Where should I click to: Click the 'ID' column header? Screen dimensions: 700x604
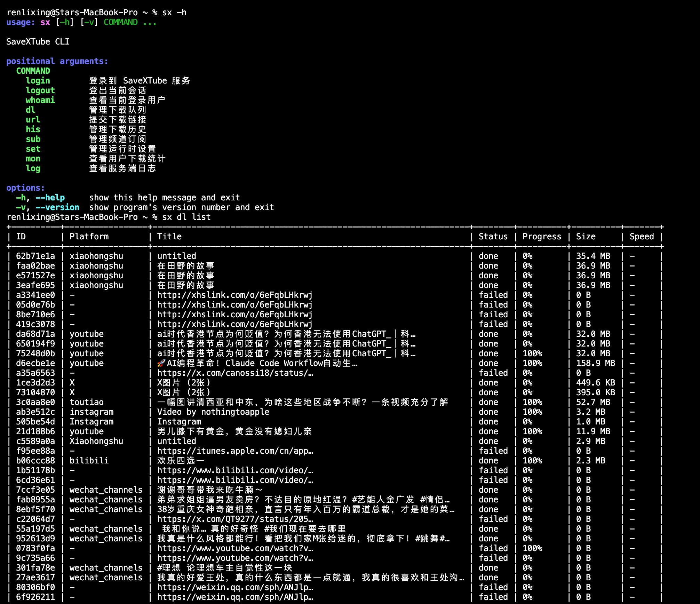coord(21,237)
